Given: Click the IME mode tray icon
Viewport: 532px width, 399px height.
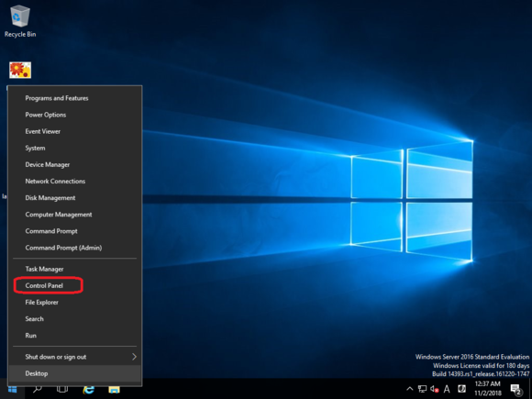Looking at the screenshot, I should (x=461, y=389).
